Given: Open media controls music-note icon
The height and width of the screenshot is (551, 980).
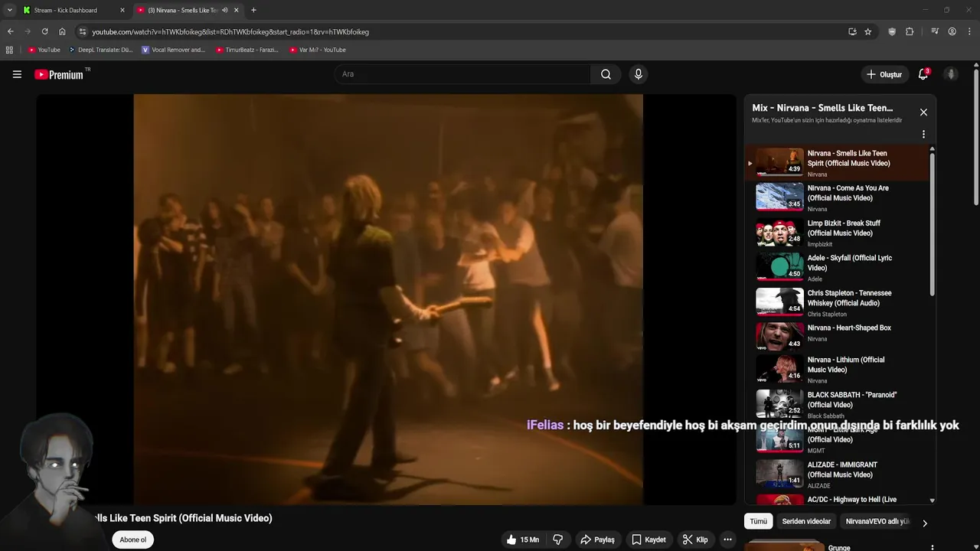Looking at the screenshot, I should (935, 31).
